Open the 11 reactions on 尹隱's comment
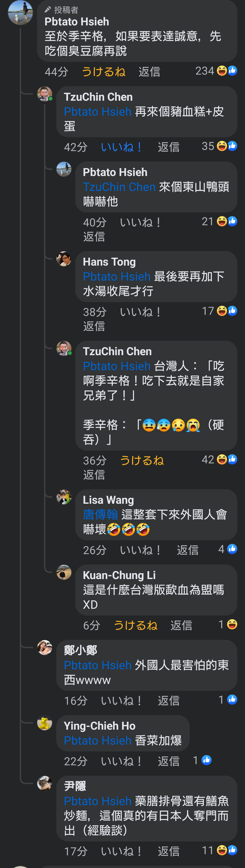Viewport: 245px width, 868px height. pyautogui.click(x=219, y=850)
